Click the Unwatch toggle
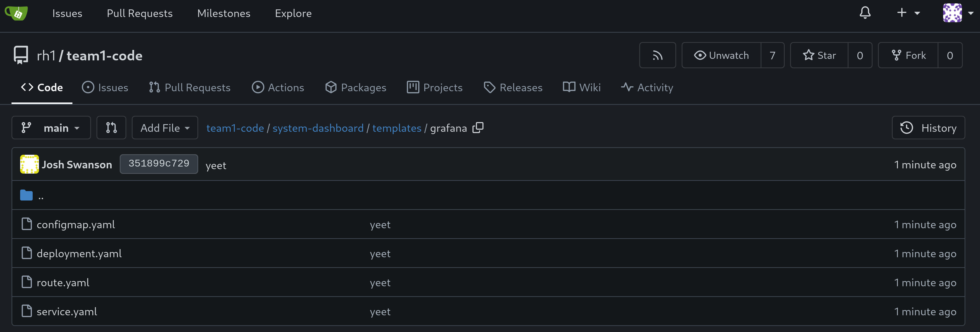The width and height of the screenshot is (980, 332). click(721, 55)
